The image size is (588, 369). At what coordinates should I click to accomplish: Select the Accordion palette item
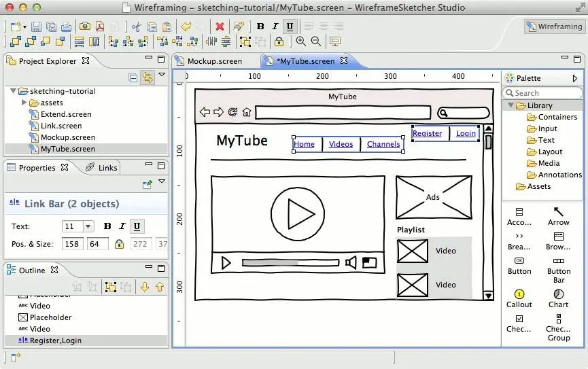click(x=519, y=217)
